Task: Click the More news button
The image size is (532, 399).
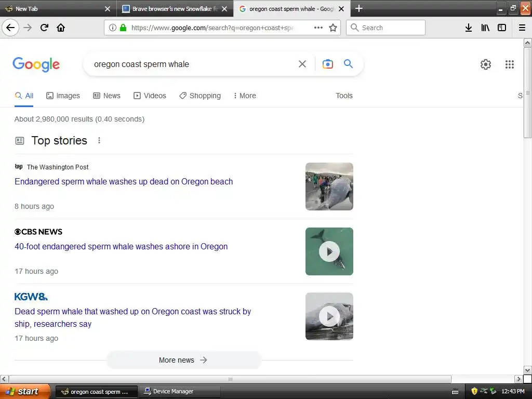Action: 183,360
